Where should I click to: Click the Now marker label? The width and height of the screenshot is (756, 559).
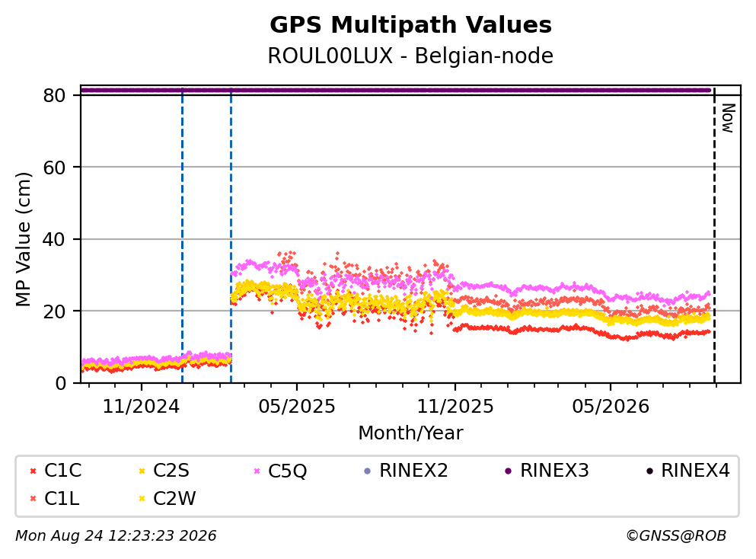coord(728,118)
